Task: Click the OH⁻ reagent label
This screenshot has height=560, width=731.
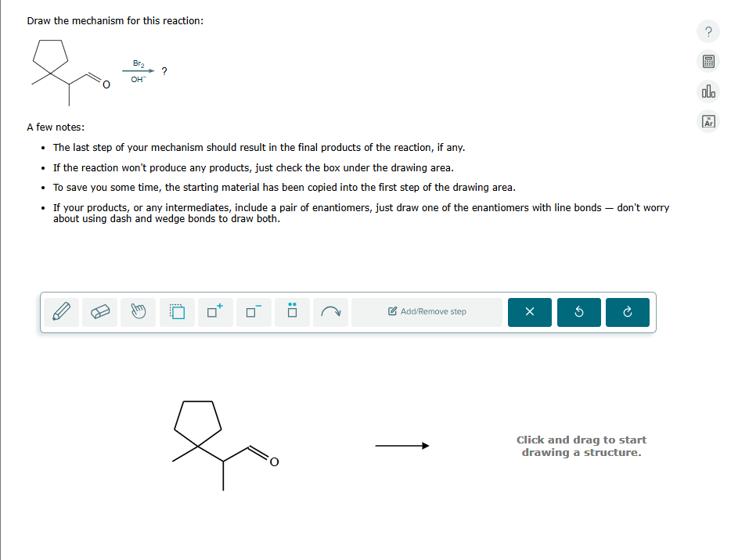Action: point(139,79)
